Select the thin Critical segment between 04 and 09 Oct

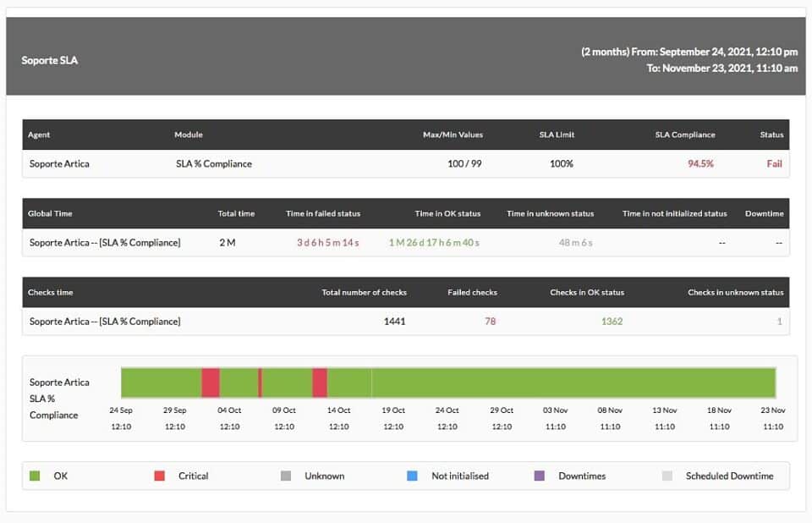[260, 383]
